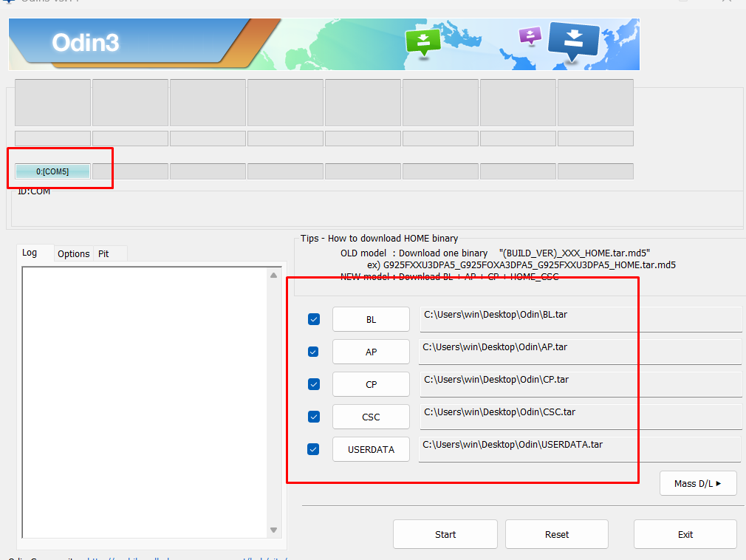Image resolution: width=746 pixels, height=560 pixels.
Task: Click the Odin3 logo in banner
Action: (x=85, y=43)
